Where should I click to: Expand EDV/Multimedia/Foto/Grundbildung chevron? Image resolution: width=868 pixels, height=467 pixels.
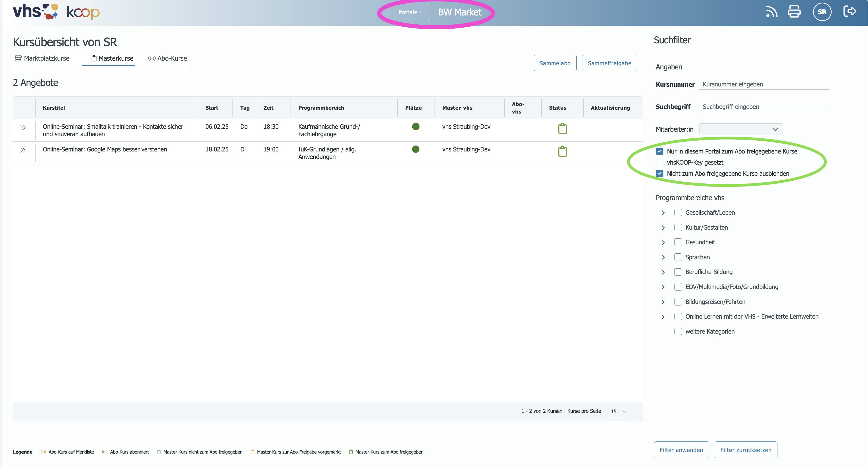pyautogui.click(x=663, y=287)
